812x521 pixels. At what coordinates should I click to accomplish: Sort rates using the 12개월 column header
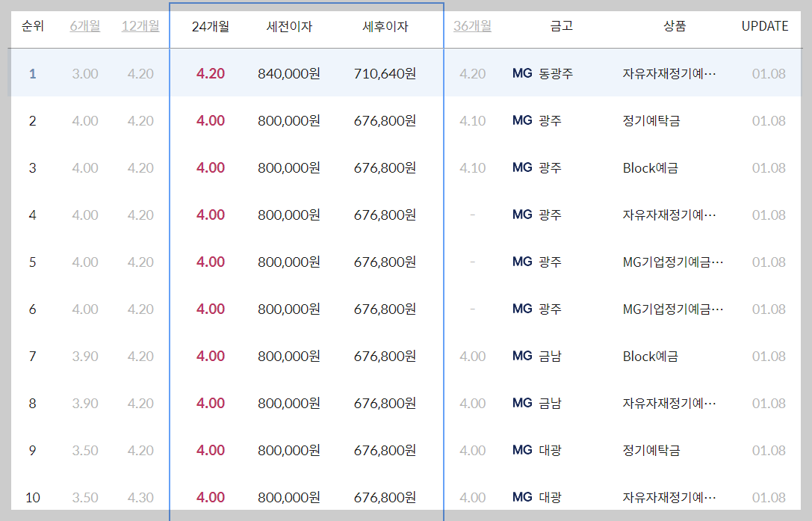click(140, 26)
